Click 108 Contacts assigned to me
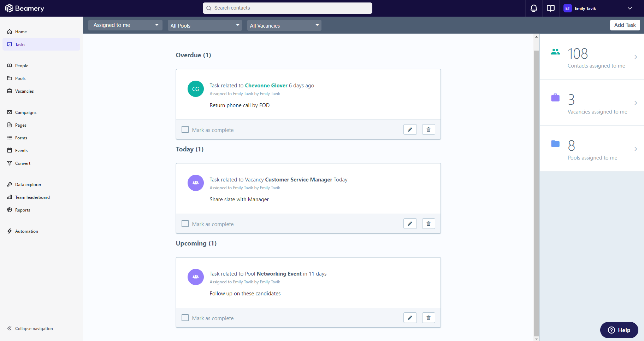This screenshot has height=341, width=644. 592,57
